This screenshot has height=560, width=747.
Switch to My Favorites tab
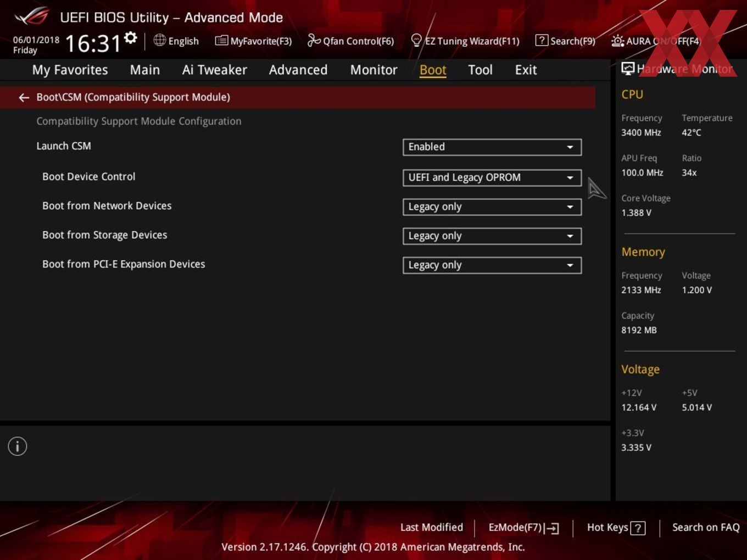click(x=70, y=70)
